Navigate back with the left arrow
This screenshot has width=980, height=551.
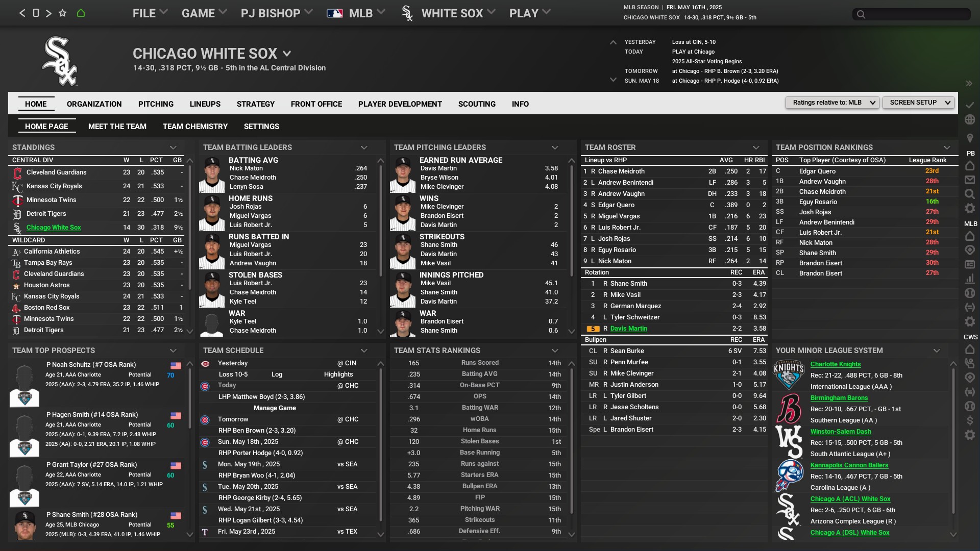22,13
